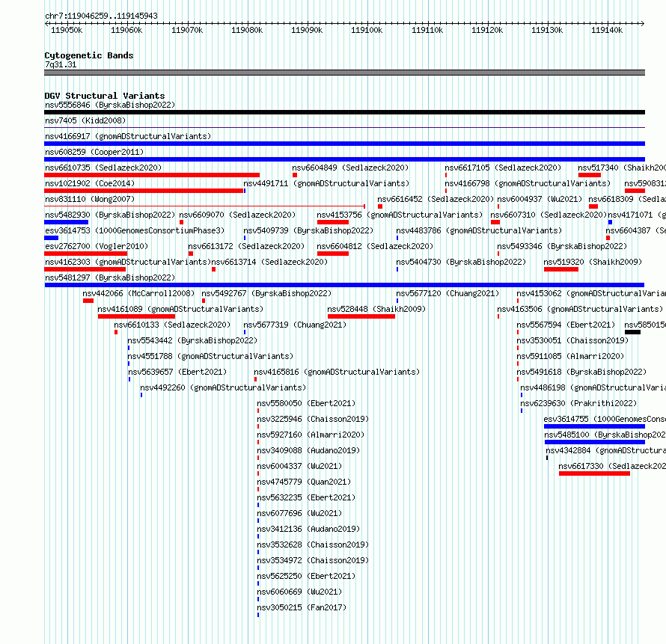Image resolution: width=666 pixels, height=644 pixels.
Task: Open nsv4492260 gnomAD variant label
Action: coord(223,387)
